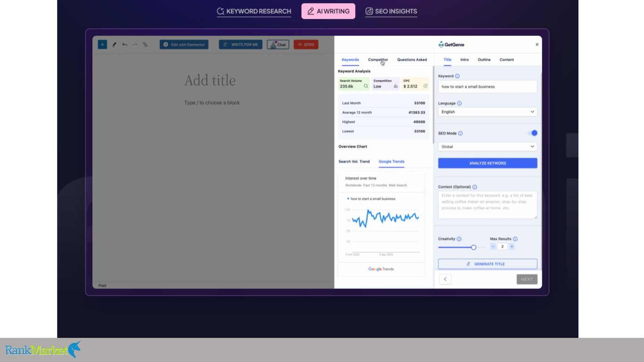Image resolution: width=644 pixels, height=362 pixels.
Task: Click the info icon next to Language
Action: coord(459,103)
